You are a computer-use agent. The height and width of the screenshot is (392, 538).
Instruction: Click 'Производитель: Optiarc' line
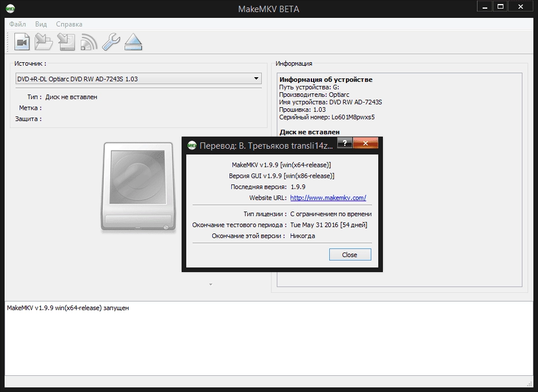point(314,95)
